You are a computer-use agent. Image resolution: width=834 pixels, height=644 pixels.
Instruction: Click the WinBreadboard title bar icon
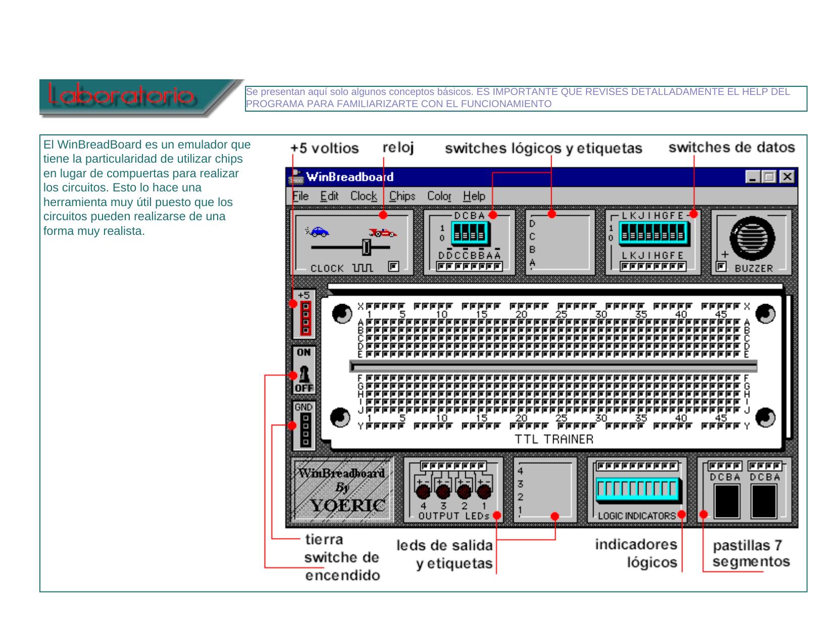[x=295, y=177]
